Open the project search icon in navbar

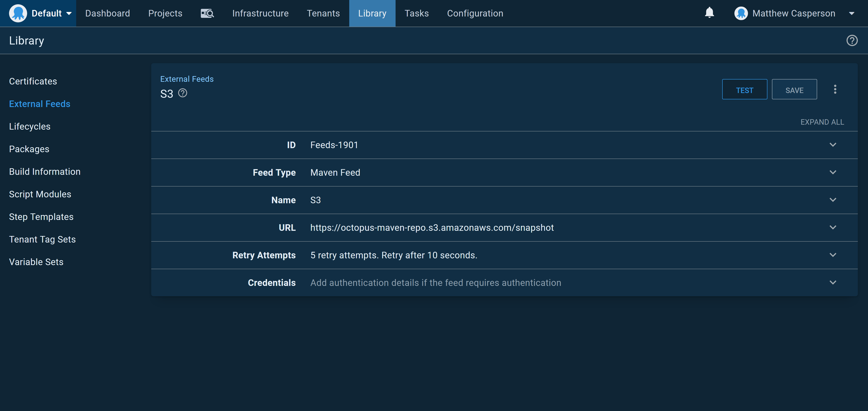[x=207, y=14]
